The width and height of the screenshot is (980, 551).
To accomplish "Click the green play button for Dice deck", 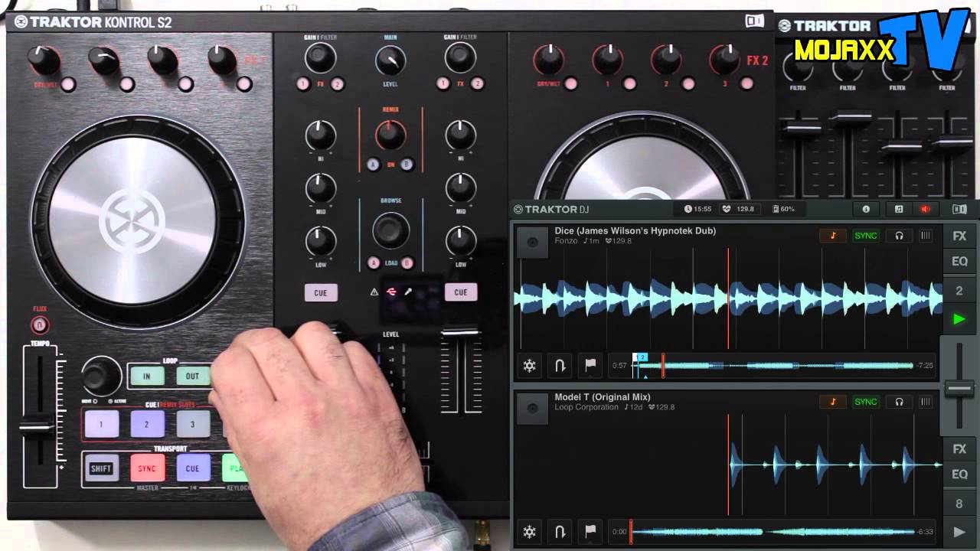I will pyautogui.click(x=959, y=319).
